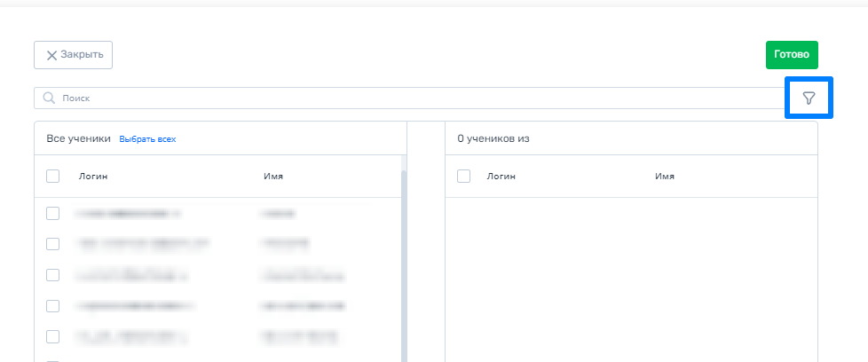868x362 pixels.
Task: Click the student list vertical scrollbar
Action: click(x=404, y=265)
